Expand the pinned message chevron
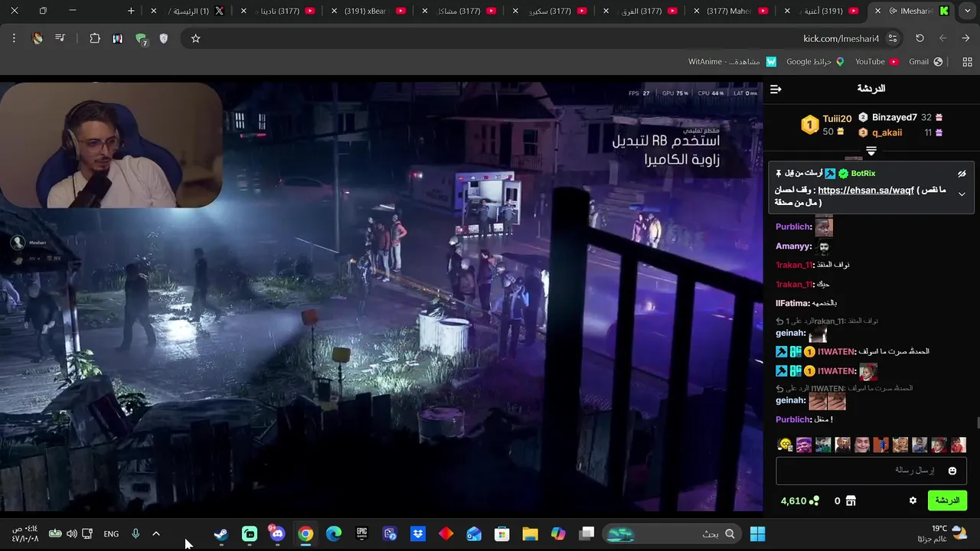The width and height of the screenshot is (980, 551). click(x=962, y=194)
